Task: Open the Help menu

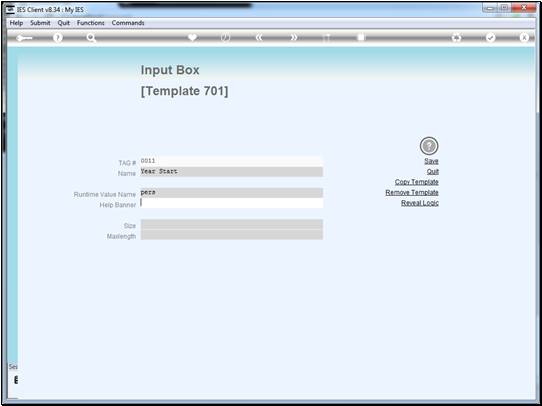Action: 16,23
